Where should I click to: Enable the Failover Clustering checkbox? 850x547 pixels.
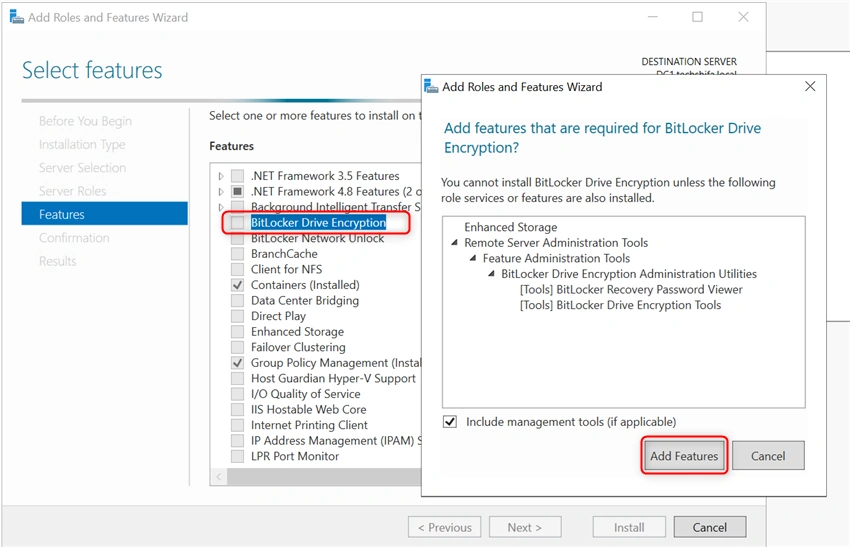pos(237,347)
